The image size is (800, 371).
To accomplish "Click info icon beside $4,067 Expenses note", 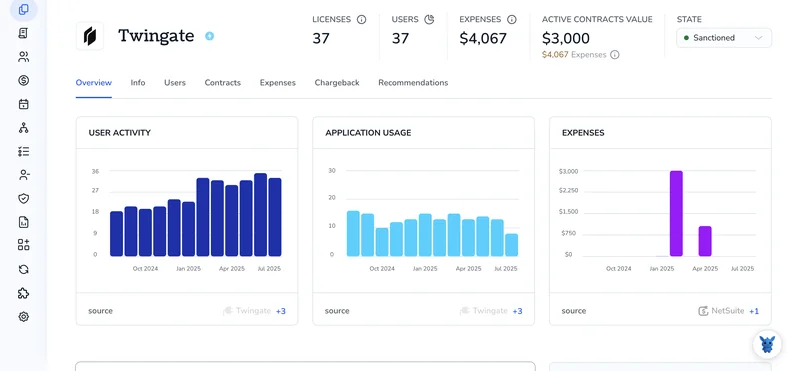I will pyautogui.click(x=615, y=55).
